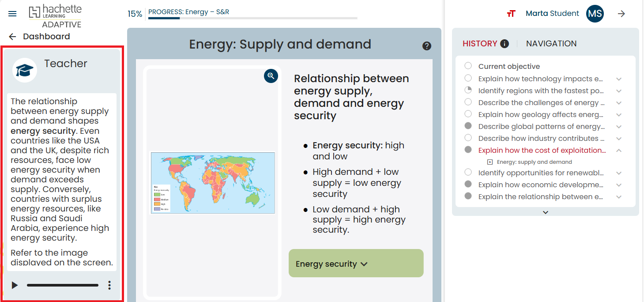
Task: Switch to the NAVIGATION tab
Action: (551, 44)
